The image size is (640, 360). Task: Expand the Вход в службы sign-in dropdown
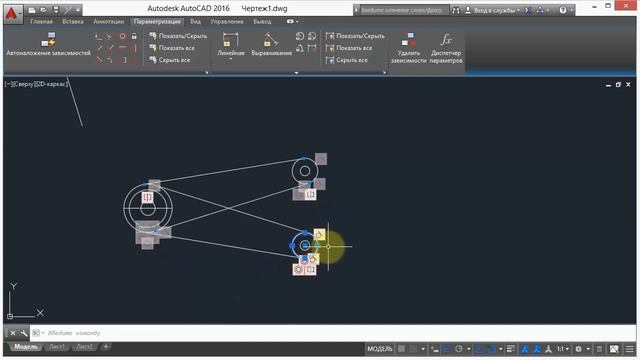pyautogui.click(x=518, y=11)
